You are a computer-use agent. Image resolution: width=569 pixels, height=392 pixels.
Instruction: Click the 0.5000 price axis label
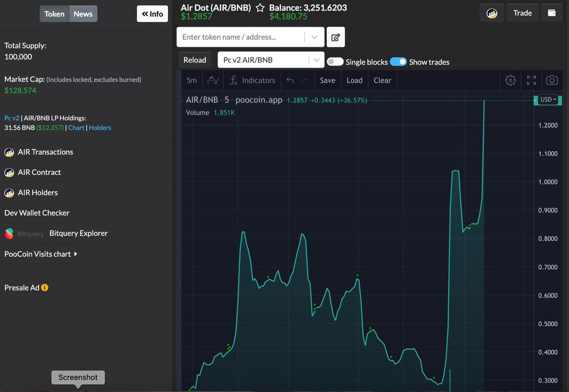pyautogui.click(x=549, y=324)
